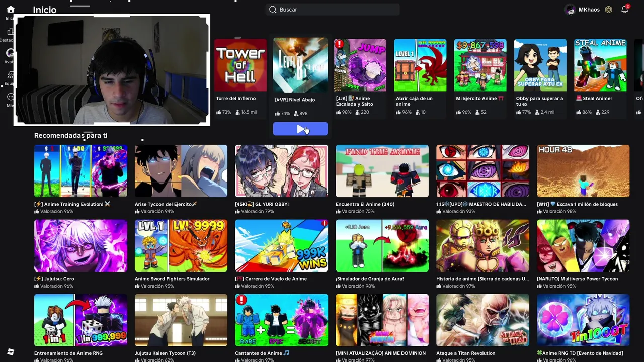Open GL YURI OBBY! thumbnail

pyautogui.click(x=281, y=171)
